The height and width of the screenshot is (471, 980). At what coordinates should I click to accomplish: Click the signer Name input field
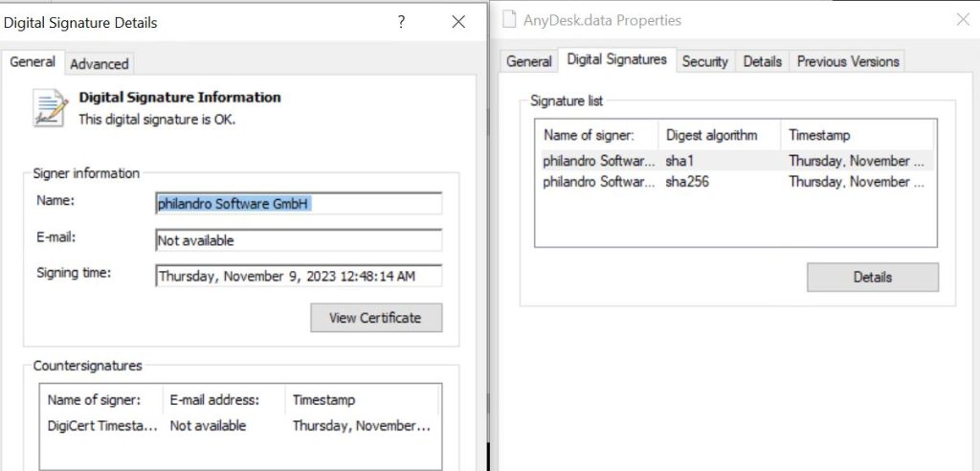pyautogui.click(x=298, y=204)
